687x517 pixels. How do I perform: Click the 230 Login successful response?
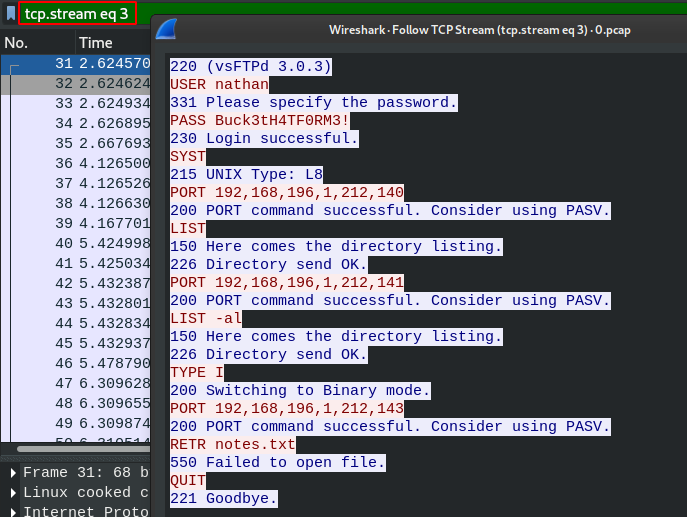pos(264,138)
